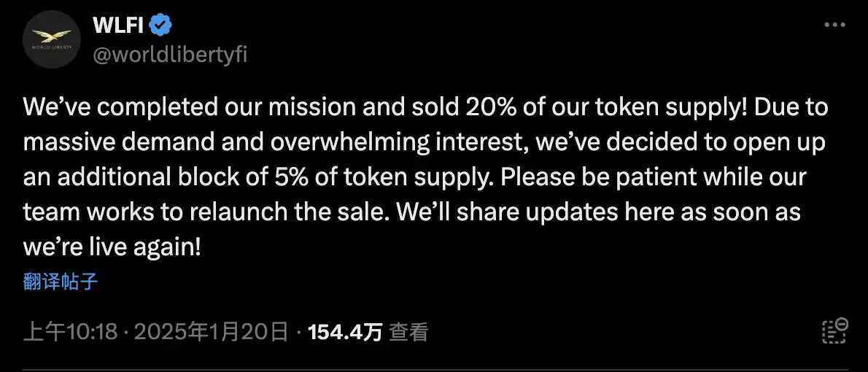Click the 查看 views label
This screenshot has height=372, width=868.
[408, 333]
